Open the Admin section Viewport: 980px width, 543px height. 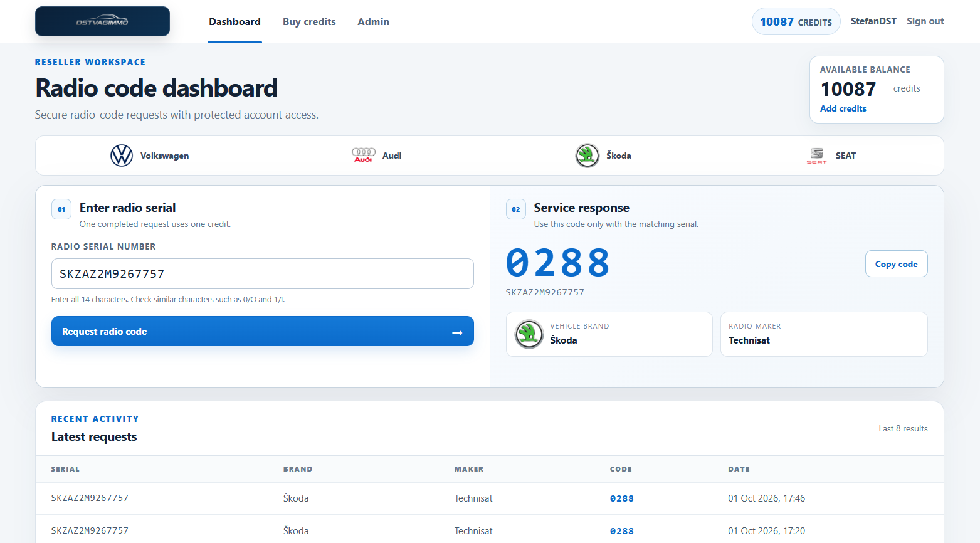click(x=373, y=21)
